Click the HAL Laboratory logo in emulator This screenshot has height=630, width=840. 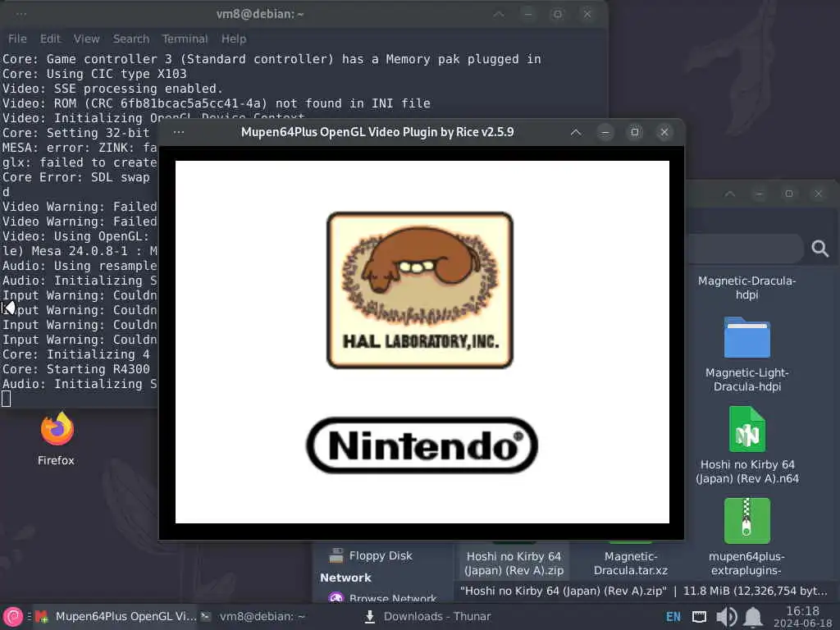(x=420, y=290)
